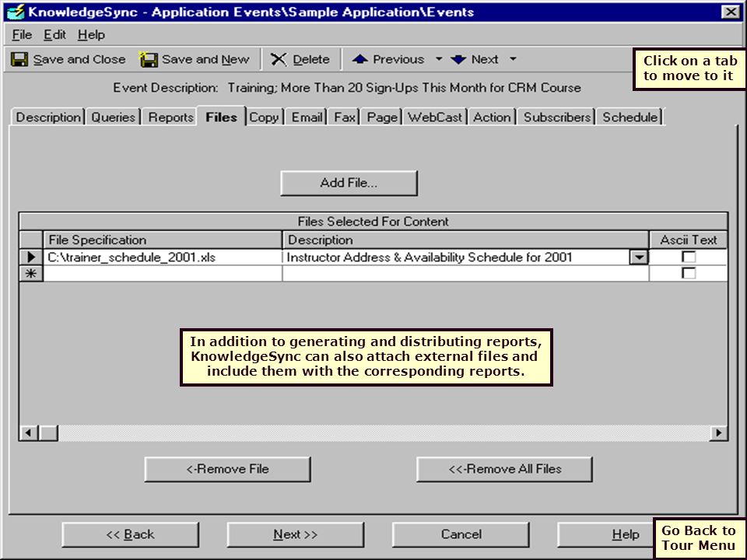The width and height of the screenshot is (747, 560).
Task: Click Save and Close toolbar label
Action: pos(79,60)
